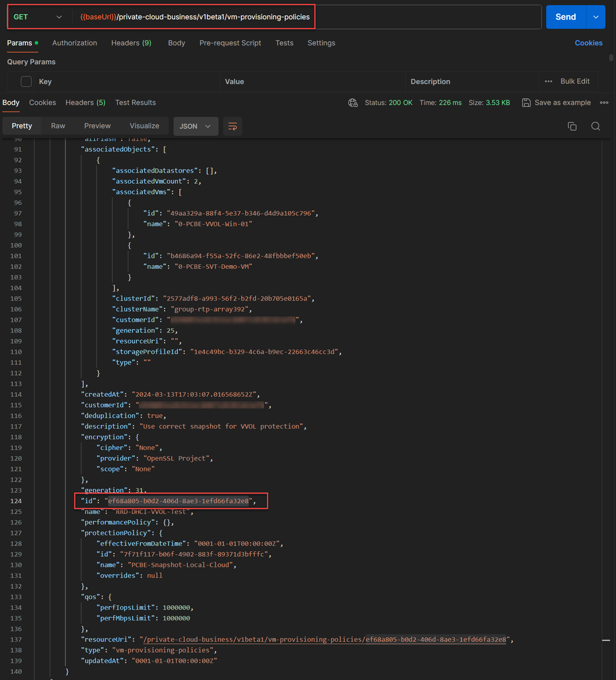
Task: Click the search response icon
Action: tap(596, 126)
